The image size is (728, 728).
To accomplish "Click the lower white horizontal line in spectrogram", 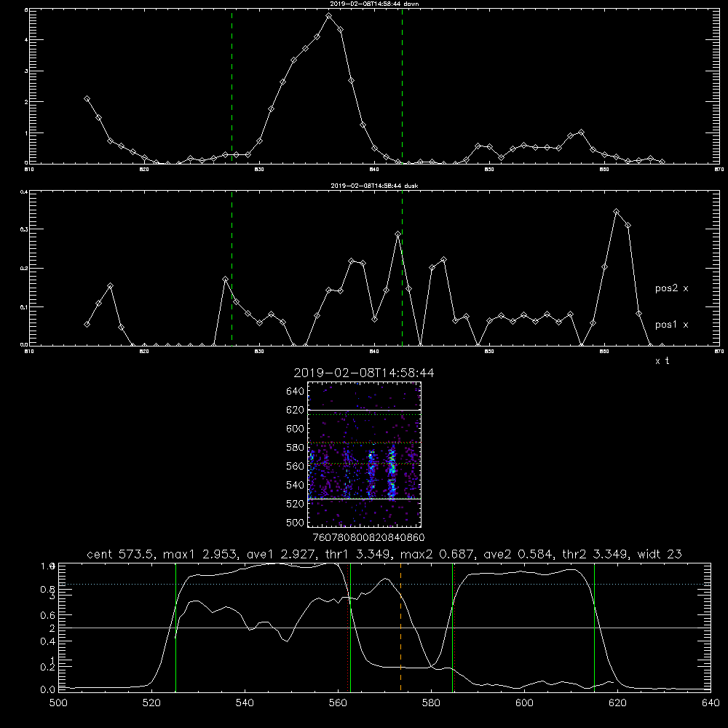I will click(365, 499).
